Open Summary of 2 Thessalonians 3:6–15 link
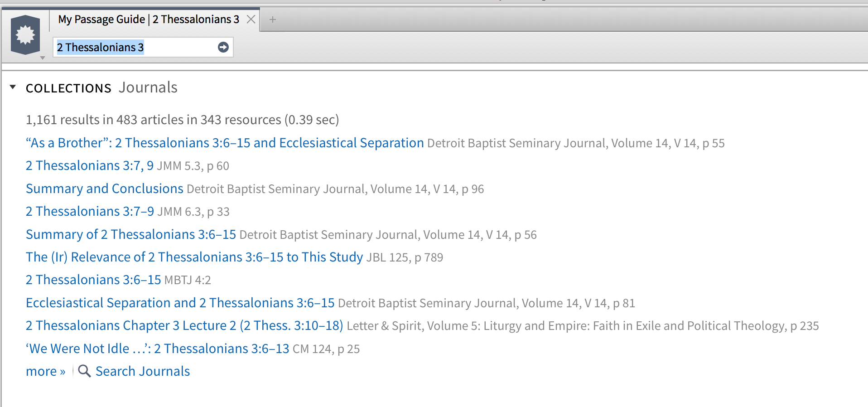868x407 pixels. [130, 234]
